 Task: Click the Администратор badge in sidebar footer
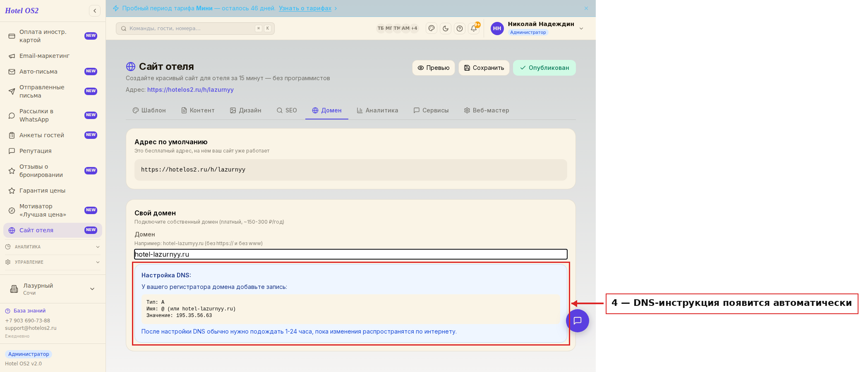coord(29,354)
